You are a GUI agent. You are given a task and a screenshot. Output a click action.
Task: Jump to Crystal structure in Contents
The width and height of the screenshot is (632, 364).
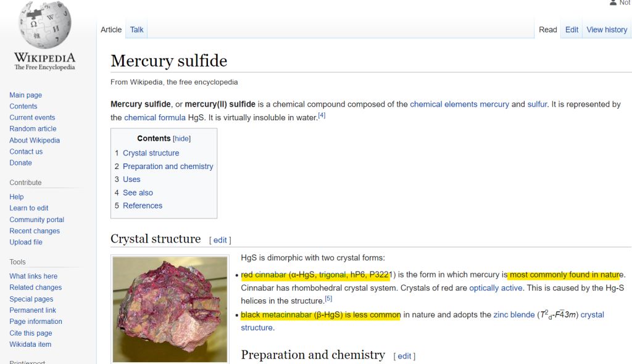pyautogui.click(x=151, y=153)
